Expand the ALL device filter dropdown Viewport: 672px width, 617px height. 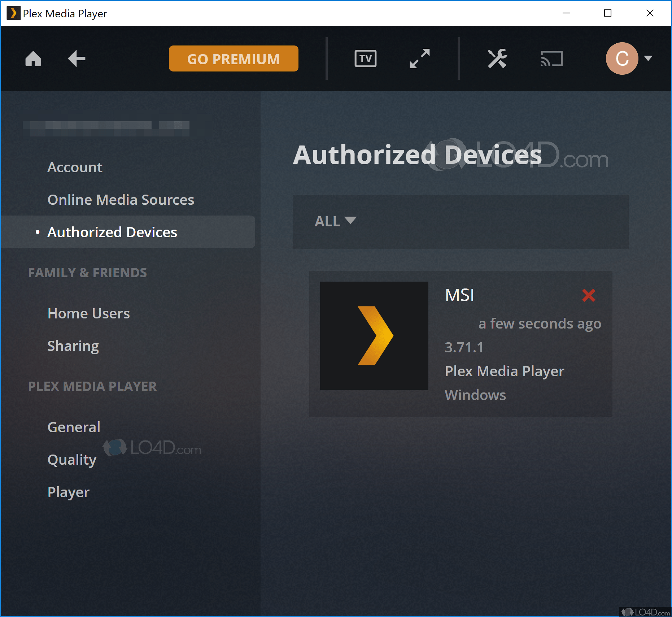(336, 221)
